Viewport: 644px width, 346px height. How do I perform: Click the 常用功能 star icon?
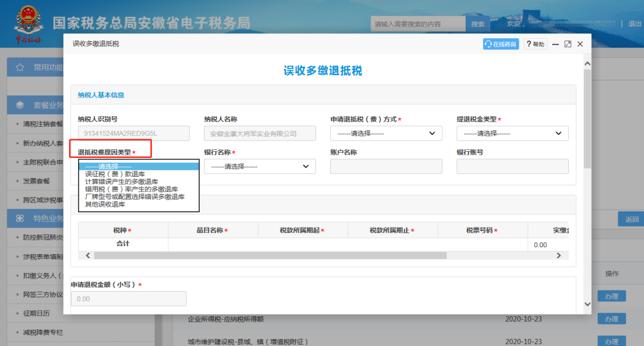coord(20,67)
